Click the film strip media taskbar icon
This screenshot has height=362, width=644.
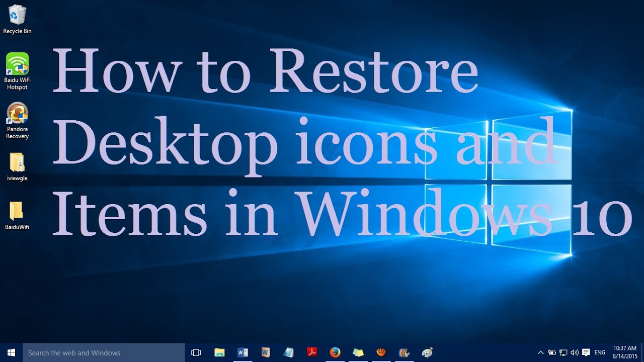pos(405,352)
